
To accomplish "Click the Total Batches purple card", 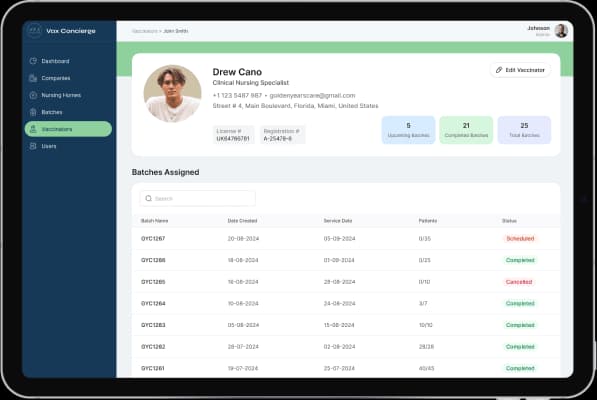I will (x=524, y=130).
